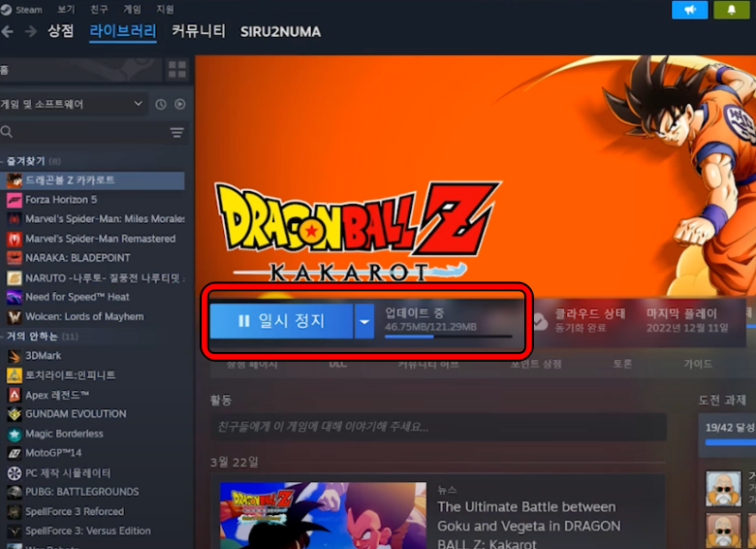Open the 게임 menu
Image resolution: width=756 pixels, height=549 pixels.
point(132,9)
